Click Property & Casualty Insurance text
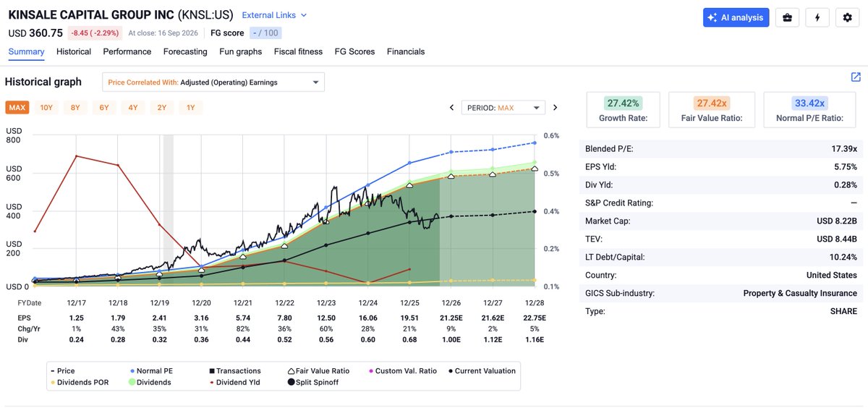 pyautogui.click(x=800, y=293)
